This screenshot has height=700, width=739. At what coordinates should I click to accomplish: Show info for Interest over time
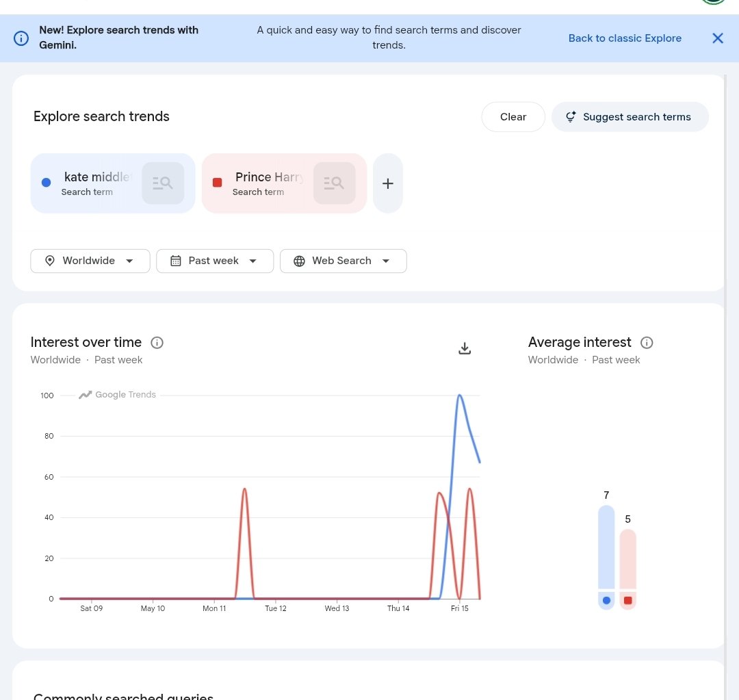[x=157, y=343]
